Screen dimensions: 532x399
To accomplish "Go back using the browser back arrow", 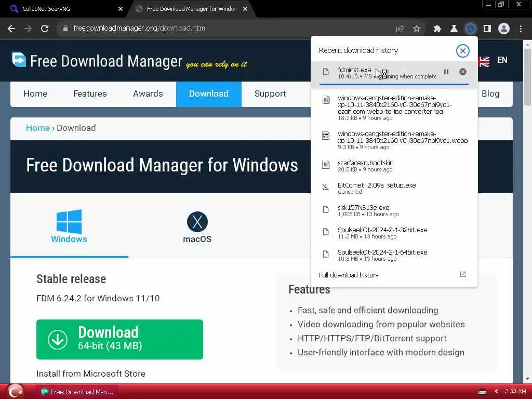I will [x=11, y=29].
